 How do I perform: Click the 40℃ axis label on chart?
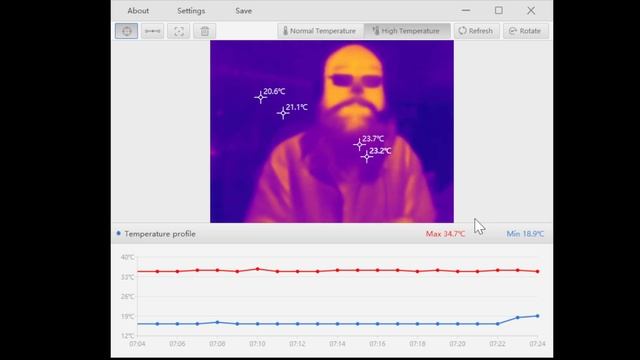pos(127,257)
